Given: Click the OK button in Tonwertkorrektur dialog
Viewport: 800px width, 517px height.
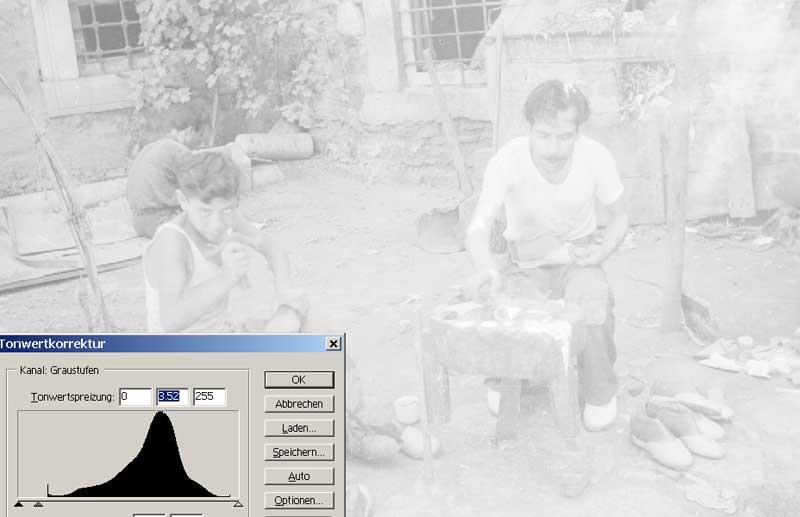Looking at the screenshot, I should [x=298, y=380].
